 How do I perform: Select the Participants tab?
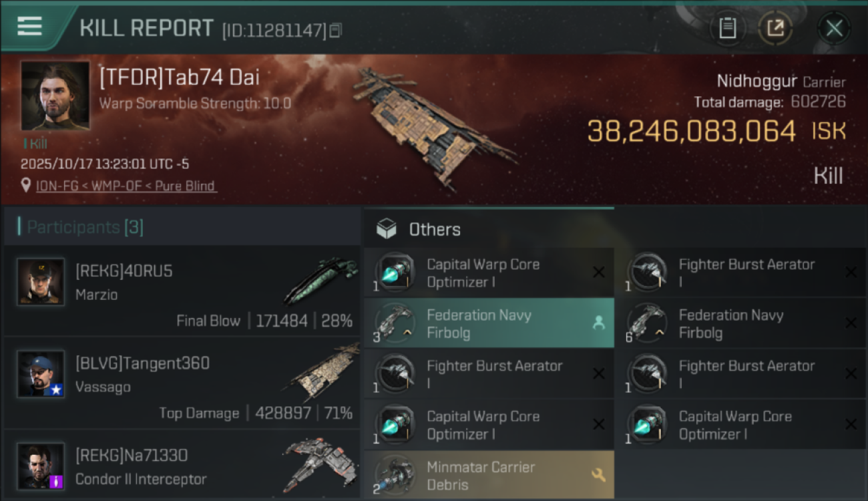(x=85, y=227)
